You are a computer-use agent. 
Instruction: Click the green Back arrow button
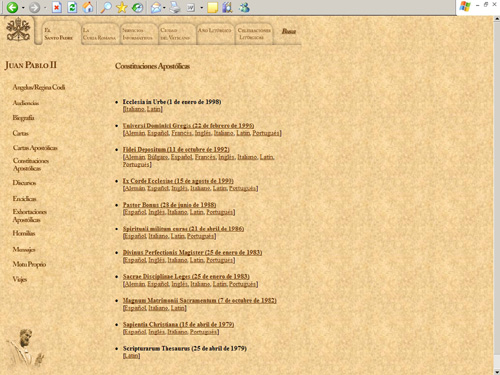(12, 7)
